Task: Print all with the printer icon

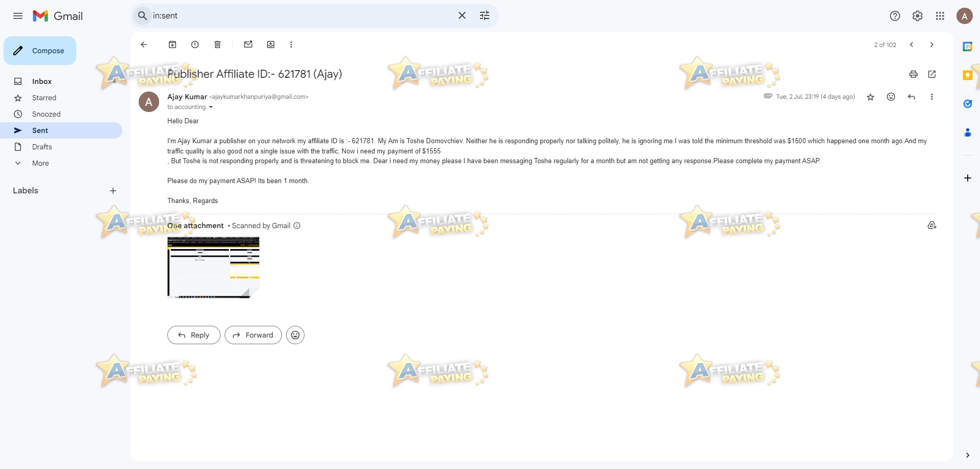Action: pos(913,74)
